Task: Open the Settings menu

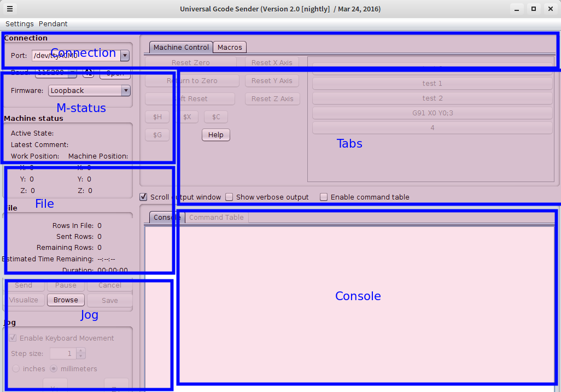Action: click(x=19, y=24)
